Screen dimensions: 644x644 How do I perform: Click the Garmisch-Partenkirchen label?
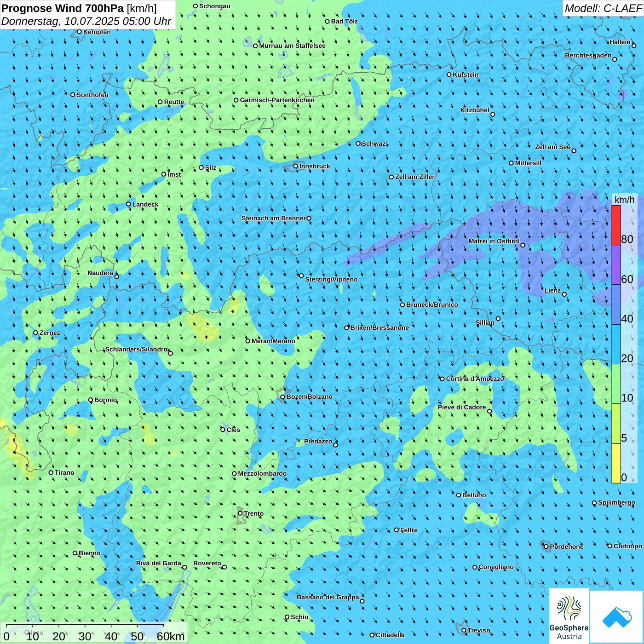click(277, 100)
